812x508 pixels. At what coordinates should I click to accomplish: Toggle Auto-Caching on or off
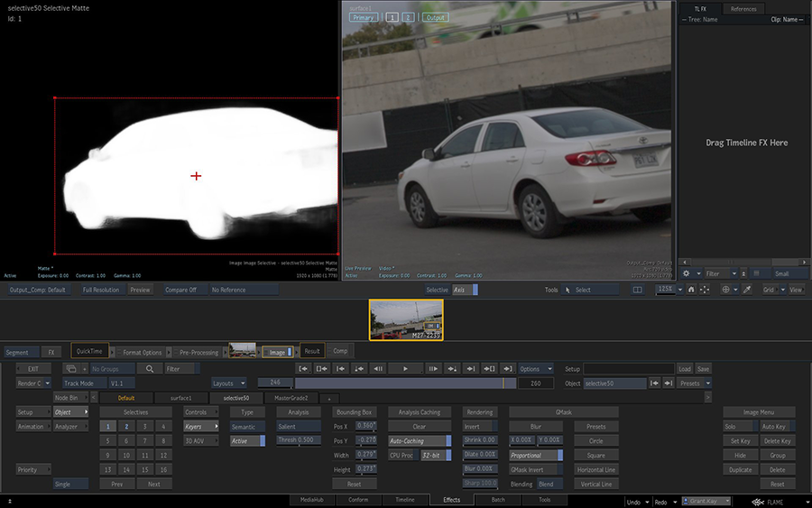click(419, 441)
